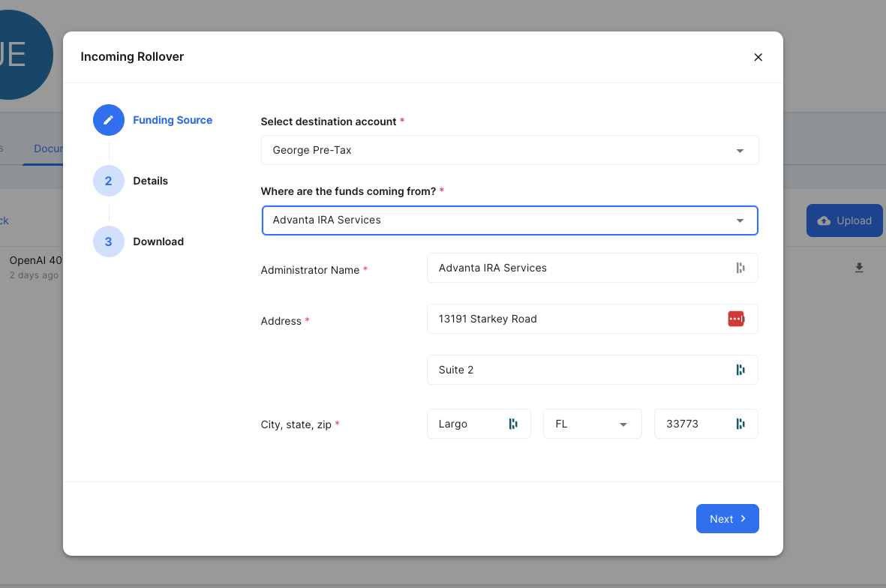
Task: Click the Administrator Name text field
Action: (x=578, y=268)
